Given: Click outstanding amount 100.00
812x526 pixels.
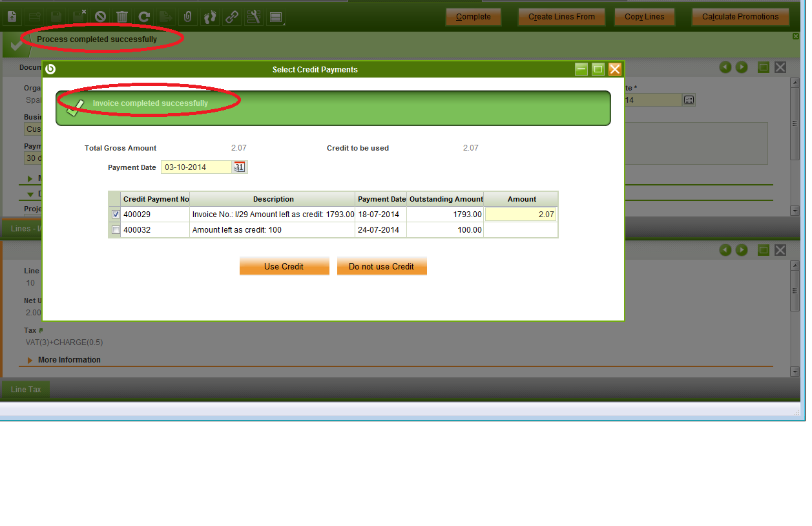Looking at the screenshot, I should pyautogui.click(x=470, y=229).
